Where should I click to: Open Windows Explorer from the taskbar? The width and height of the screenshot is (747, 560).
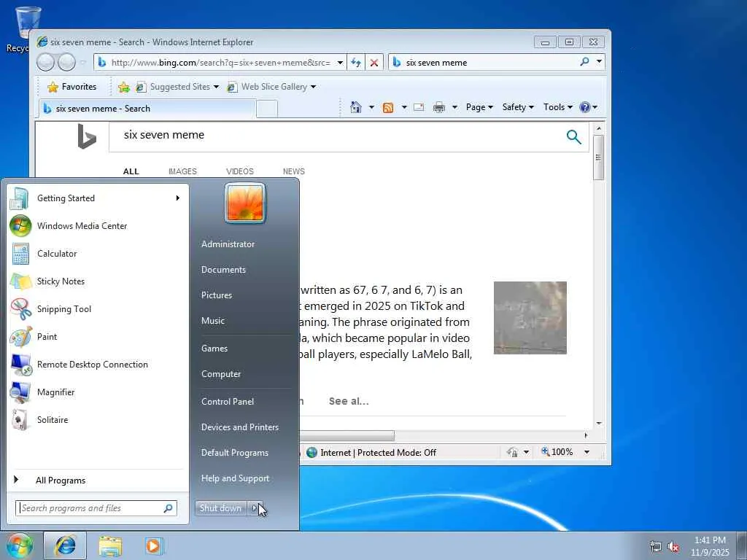tap(110, 545)
